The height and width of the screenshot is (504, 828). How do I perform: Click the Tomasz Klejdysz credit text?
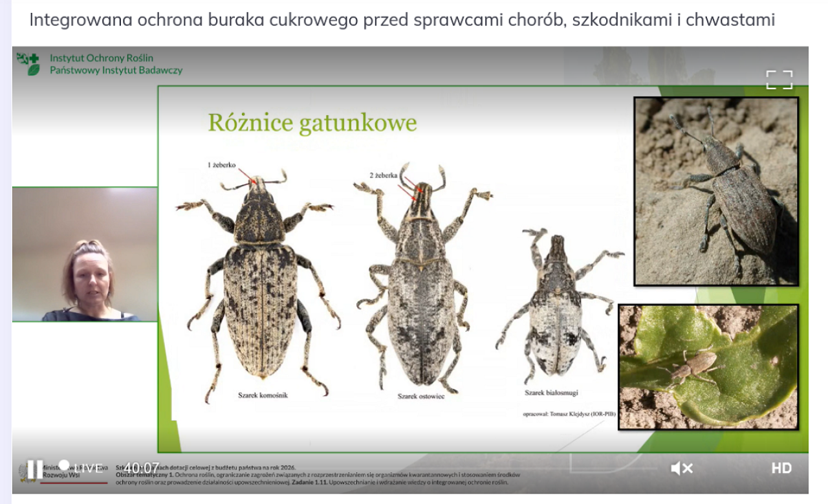tap(568, 413)
